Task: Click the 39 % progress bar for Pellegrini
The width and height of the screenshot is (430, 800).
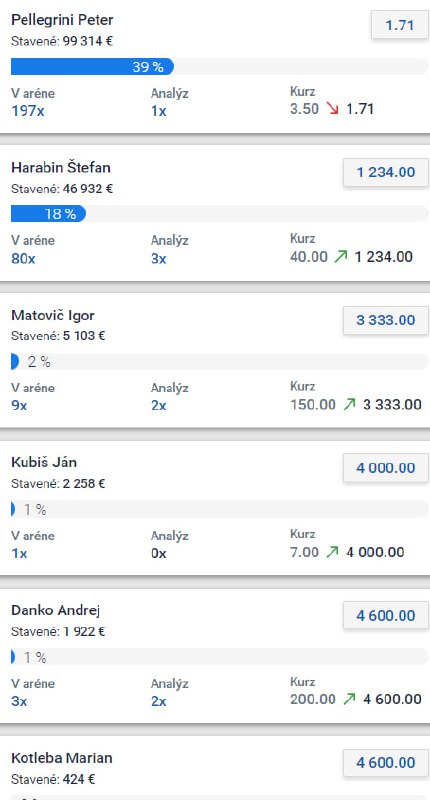Action: pos(219,67)
